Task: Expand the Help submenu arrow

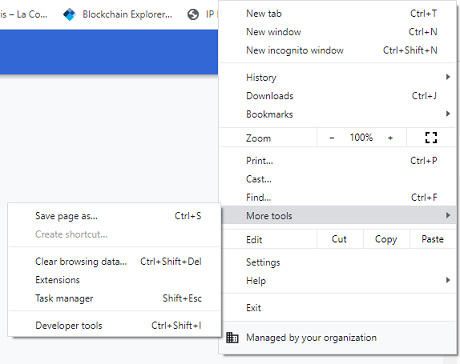Action: pos(448,280)
